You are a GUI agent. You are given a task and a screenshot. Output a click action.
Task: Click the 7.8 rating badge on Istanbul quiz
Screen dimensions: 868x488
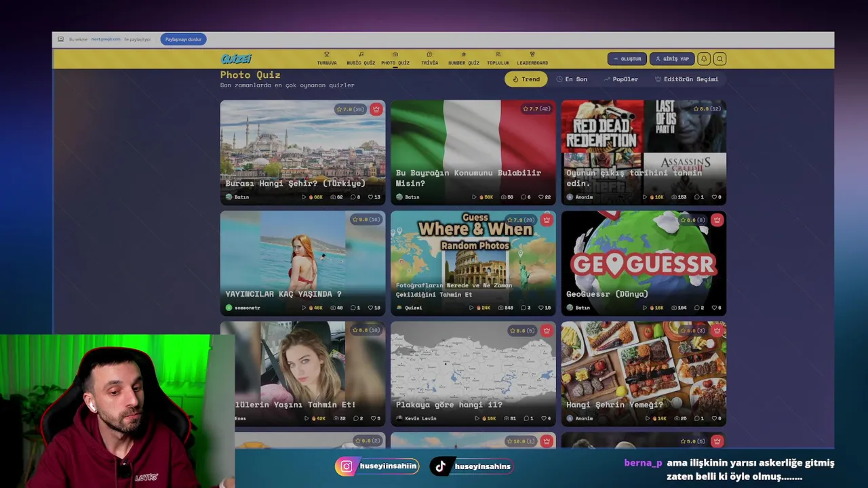click(351, 109)
